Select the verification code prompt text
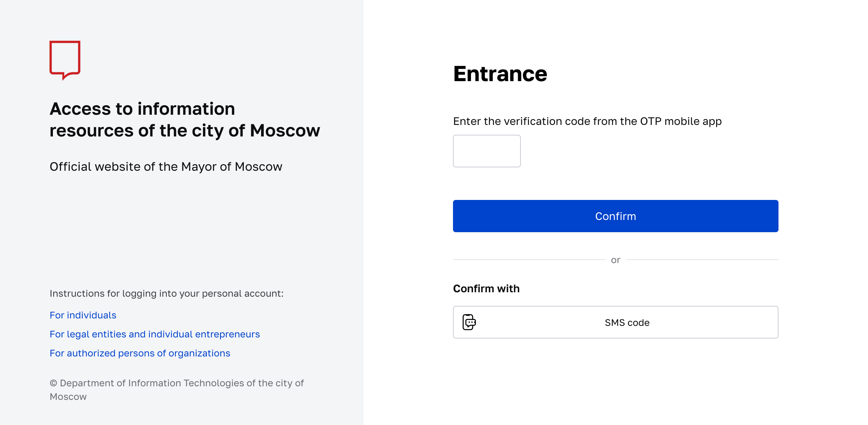Screen dimensions: 868x425 (587, 121)
